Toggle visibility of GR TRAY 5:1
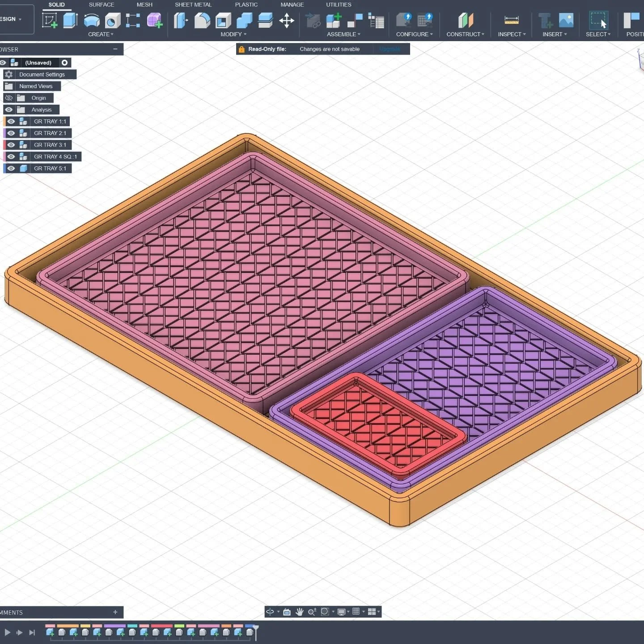Screen dimensions: 644x644 click(11, 168)
